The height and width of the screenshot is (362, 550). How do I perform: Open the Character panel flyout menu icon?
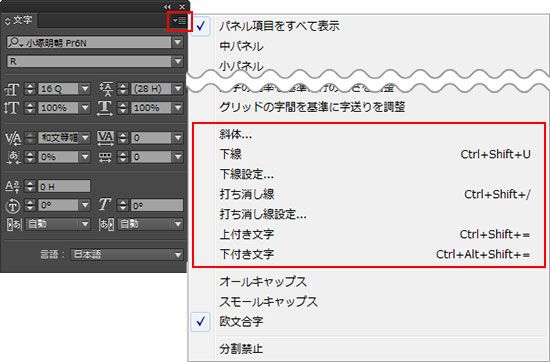pyautogui.click(x=179, y=21)
